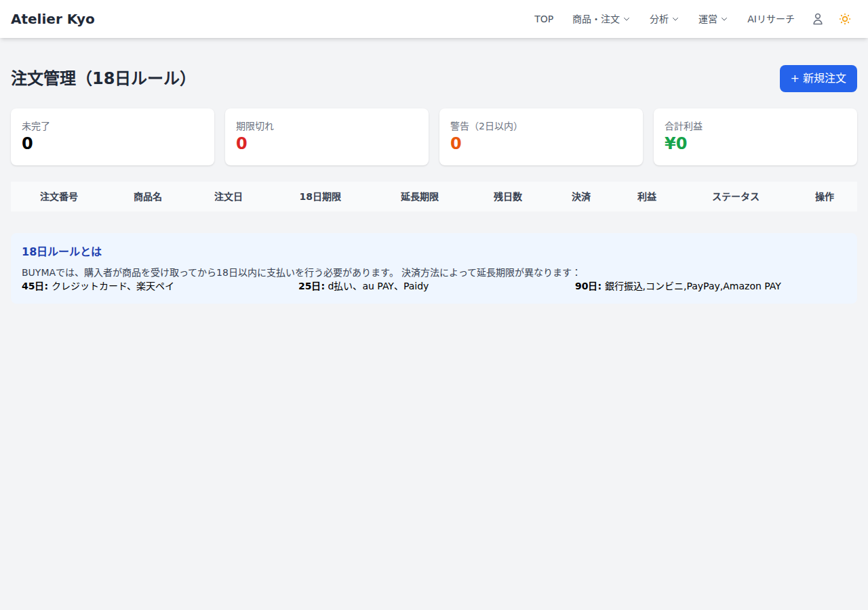Expand the 商品・注文 dropdown menu
868x610 pixels.
point(601,19)
